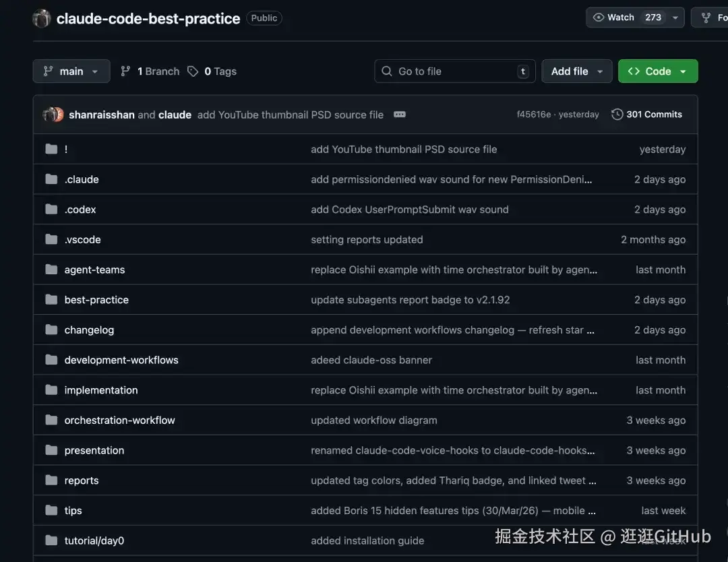Open the orchestration-workflow folder
728x562 pixels.
119,420
